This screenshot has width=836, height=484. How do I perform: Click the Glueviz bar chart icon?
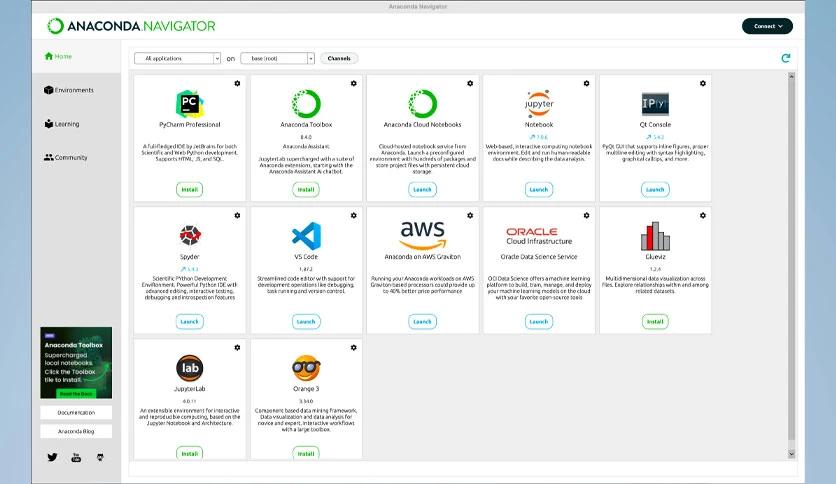655,236
